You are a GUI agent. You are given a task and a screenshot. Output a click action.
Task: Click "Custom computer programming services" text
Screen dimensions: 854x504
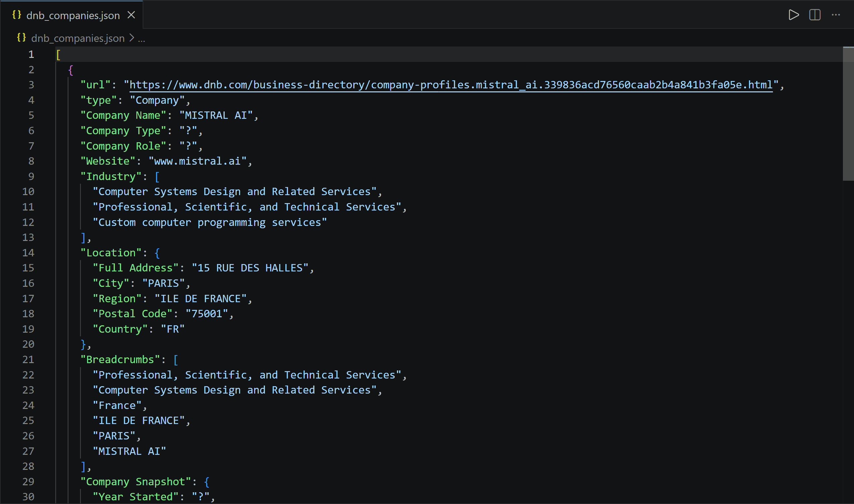(210, 223)
